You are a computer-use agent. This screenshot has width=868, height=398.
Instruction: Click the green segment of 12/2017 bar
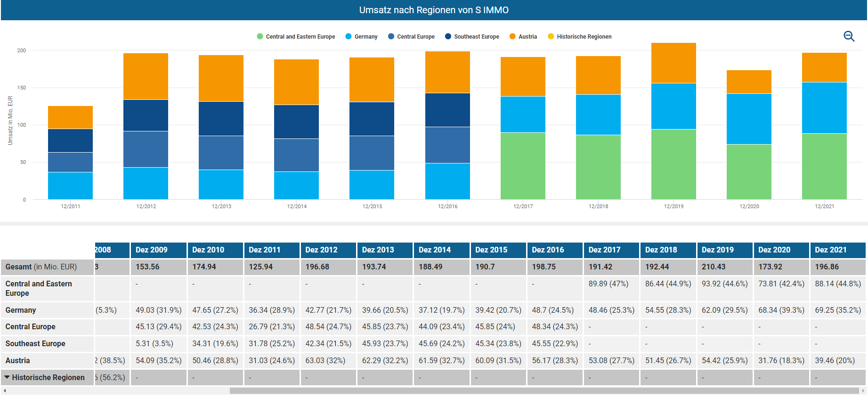[523, 166]
